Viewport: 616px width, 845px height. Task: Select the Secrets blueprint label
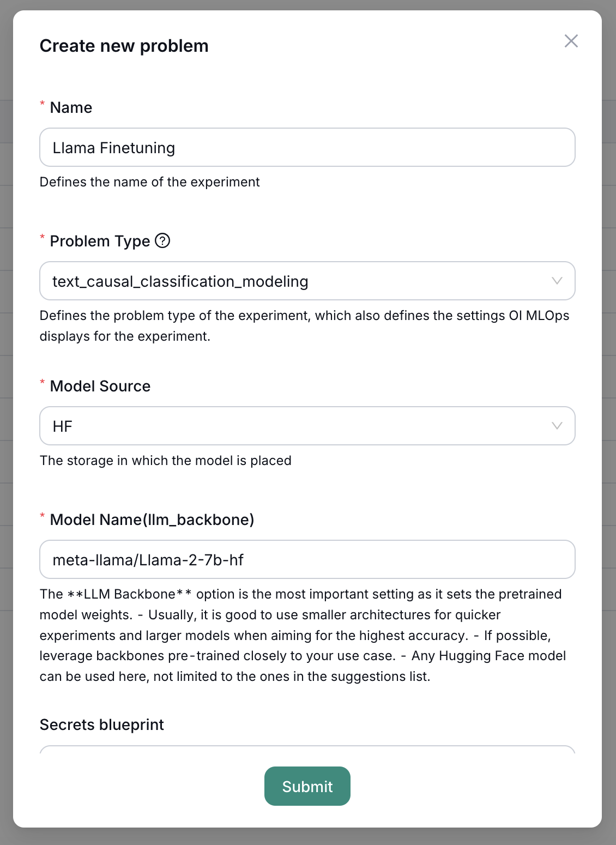click(101, 725)
